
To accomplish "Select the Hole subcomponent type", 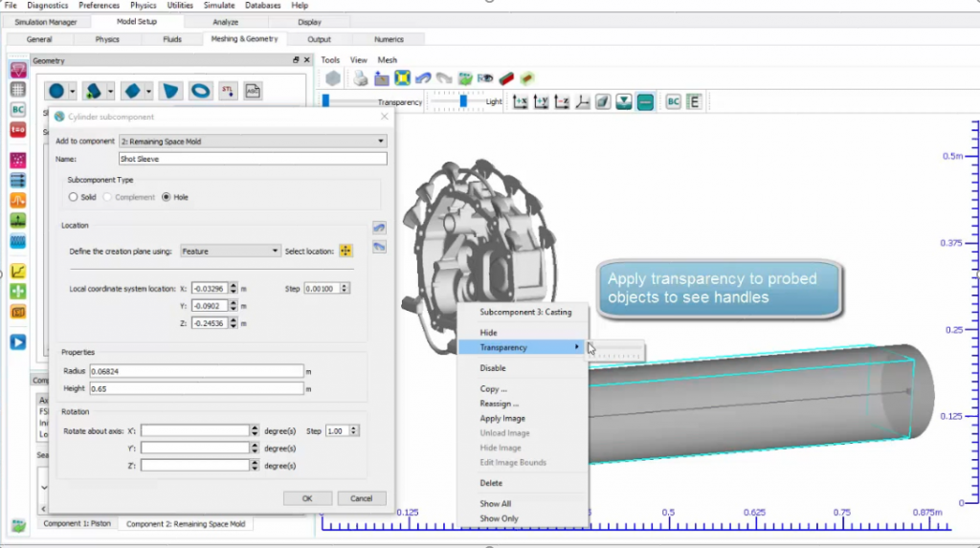I will tap(167, 197).
